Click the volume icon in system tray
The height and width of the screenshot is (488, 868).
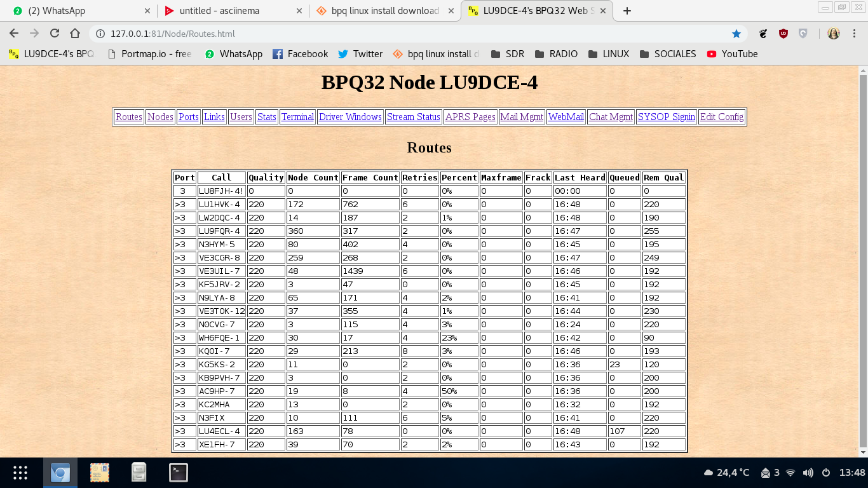[x=808, y=473]
